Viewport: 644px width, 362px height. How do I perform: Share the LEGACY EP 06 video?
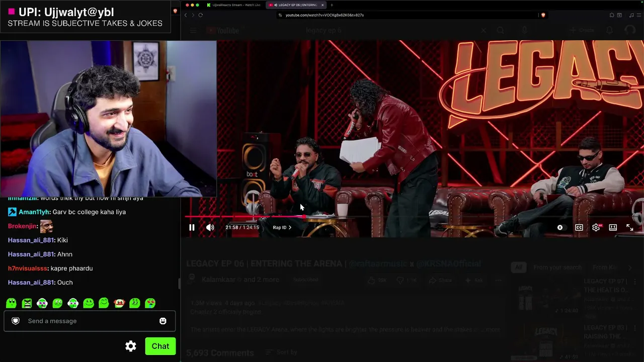tap(441, 280)
